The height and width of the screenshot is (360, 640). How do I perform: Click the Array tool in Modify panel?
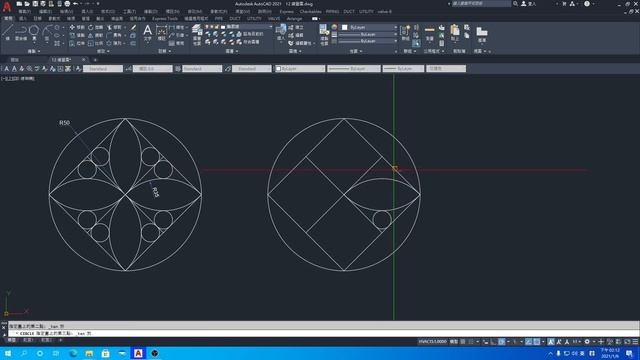tap(114, 43)
